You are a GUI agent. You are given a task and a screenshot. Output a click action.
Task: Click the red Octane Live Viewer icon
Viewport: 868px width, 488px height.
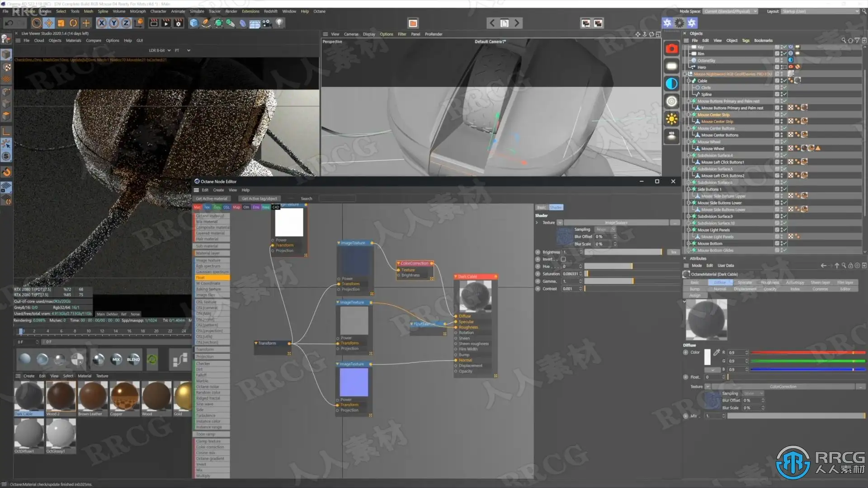672,49
